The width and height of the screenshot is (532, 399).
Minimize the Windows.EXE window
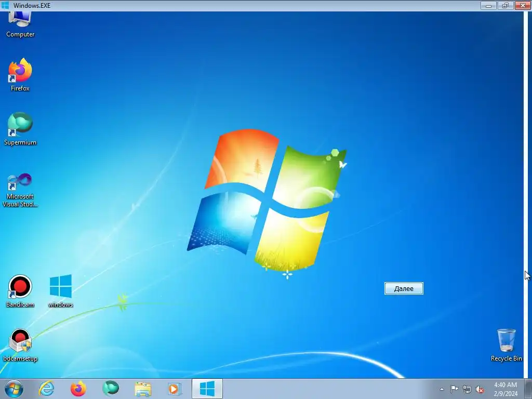coord(488,5)
